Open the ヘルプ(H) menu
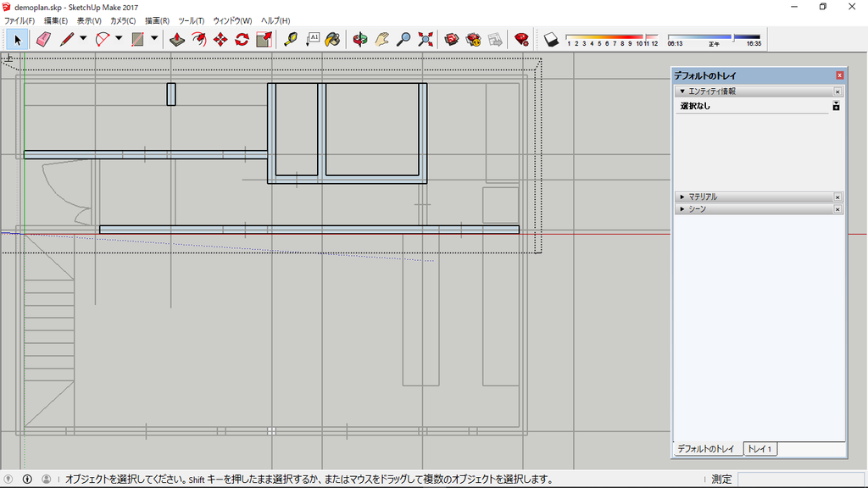868x488 pixels. [x=275, y=20]
